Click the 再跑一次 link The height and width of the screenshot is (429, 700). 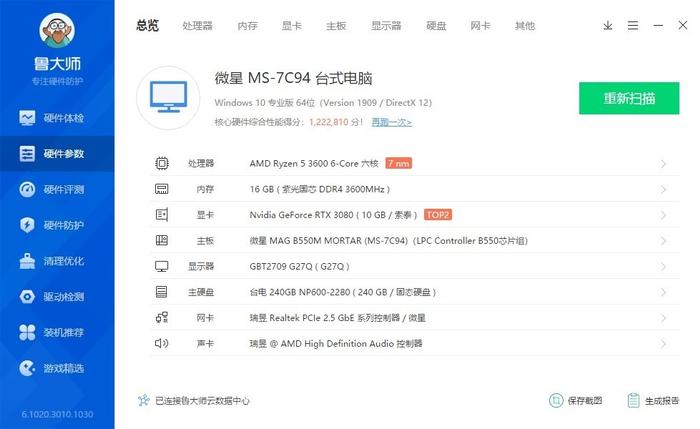click(392, 122)
